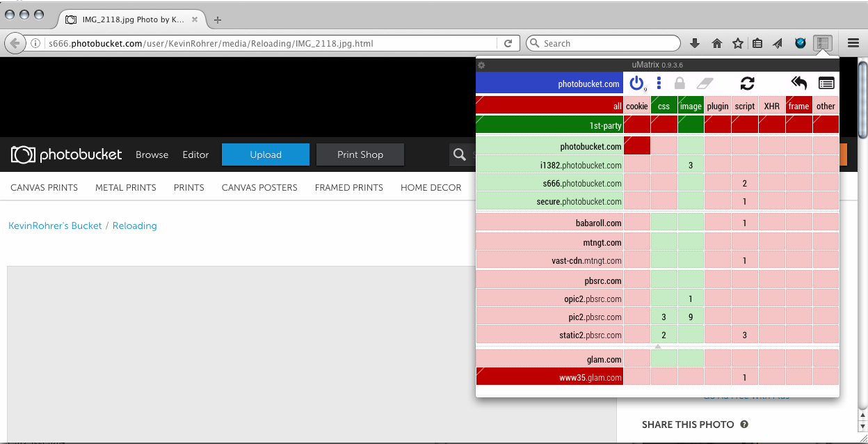Screen dimensions: 868x444
Task: Click the Firefox search bar magnifier icon
Action: click(x=535, y=43)
